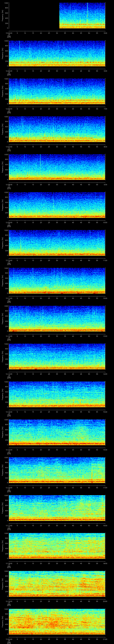Click the '12:05:00' time label
This screenshot has width=114, height=644.
coord(9,71)
